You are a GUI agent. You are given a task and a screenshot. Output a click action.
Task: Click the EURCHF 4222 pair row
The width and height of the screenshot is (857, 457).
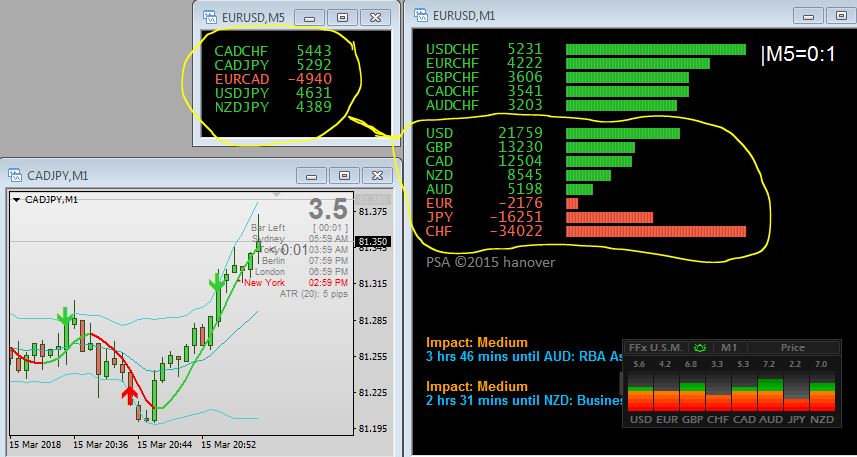568,63
